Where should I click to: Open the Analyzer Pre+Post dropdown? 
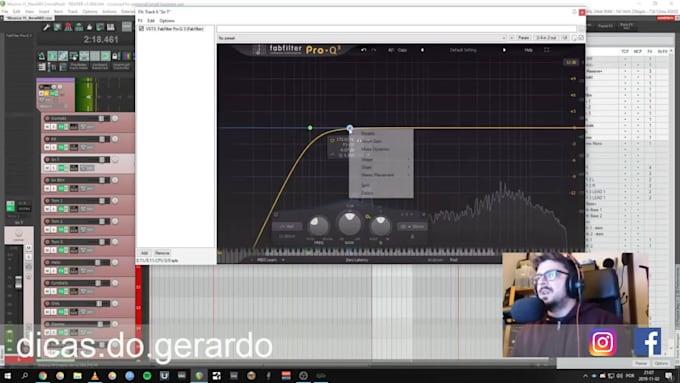point(454,260)
